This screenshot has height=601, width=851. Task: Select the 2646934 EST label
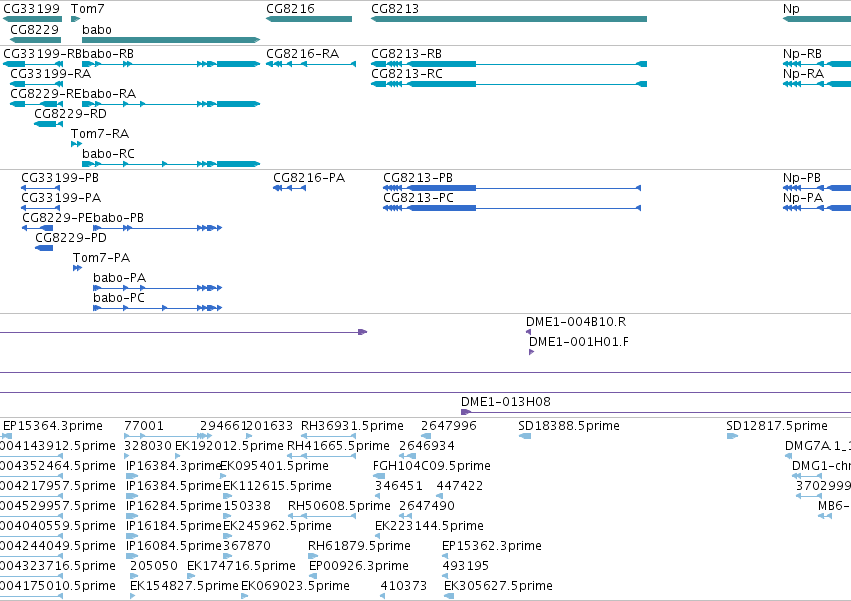(x=427, y=446)
